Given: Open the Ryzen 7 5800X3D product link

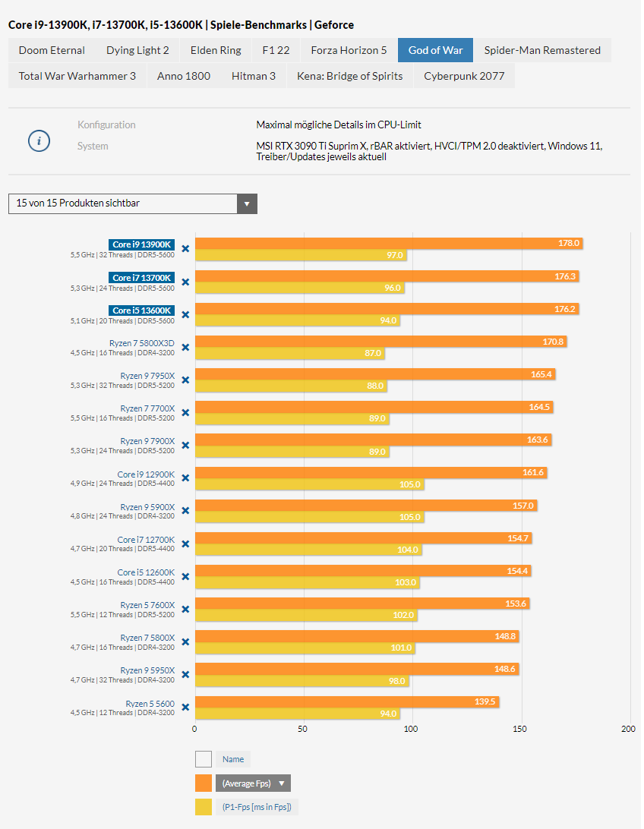Looking at the screenshot, I should point(142,343).
